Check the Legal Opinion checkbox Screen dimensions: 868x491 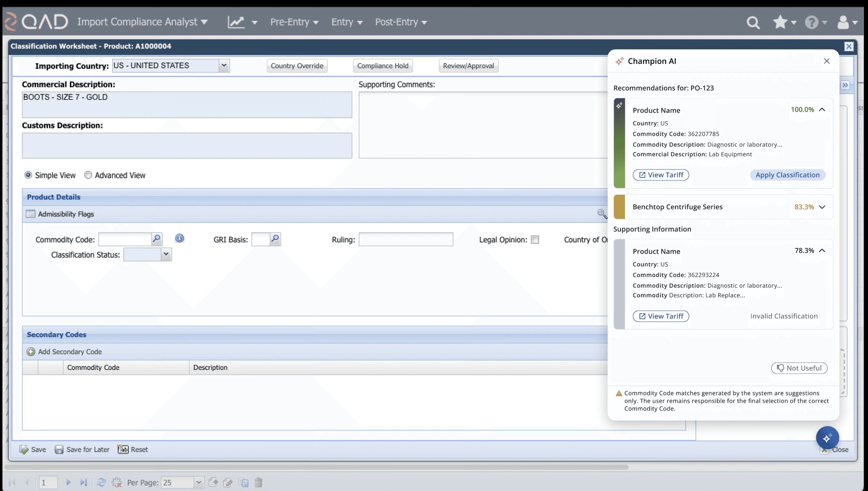[x=535, y=240]
